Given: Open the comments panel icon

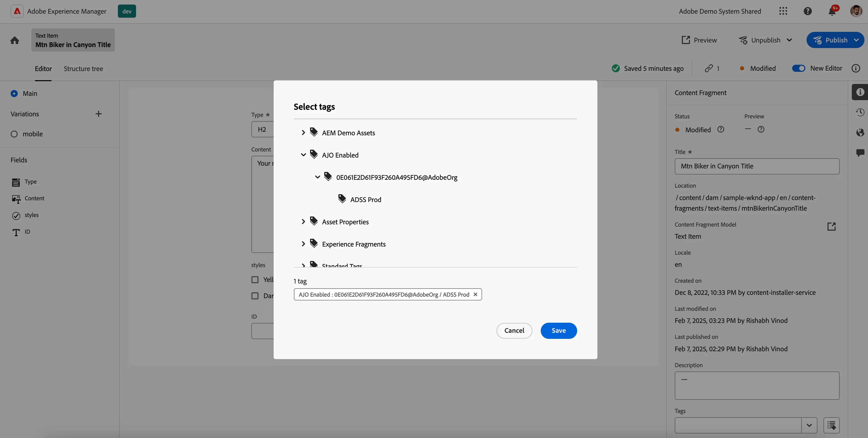Looking at the screenshot, I should (860, 153).
